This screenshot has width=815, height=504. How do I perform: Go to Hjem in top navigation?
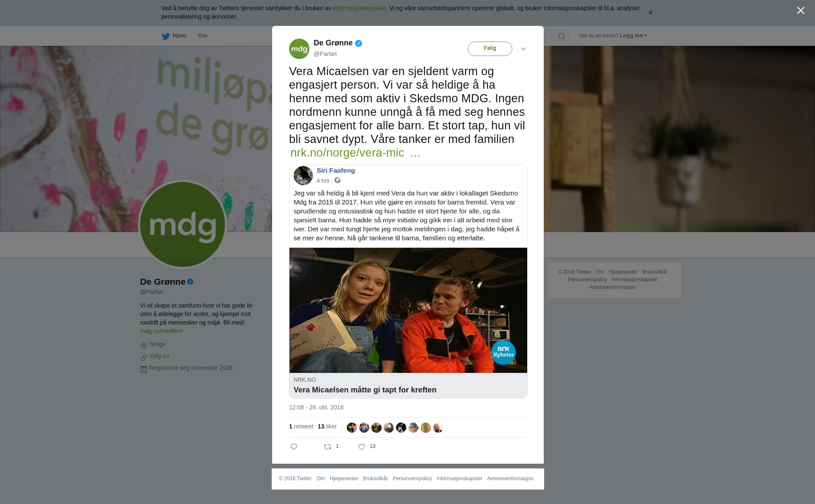tap(180, 36)
